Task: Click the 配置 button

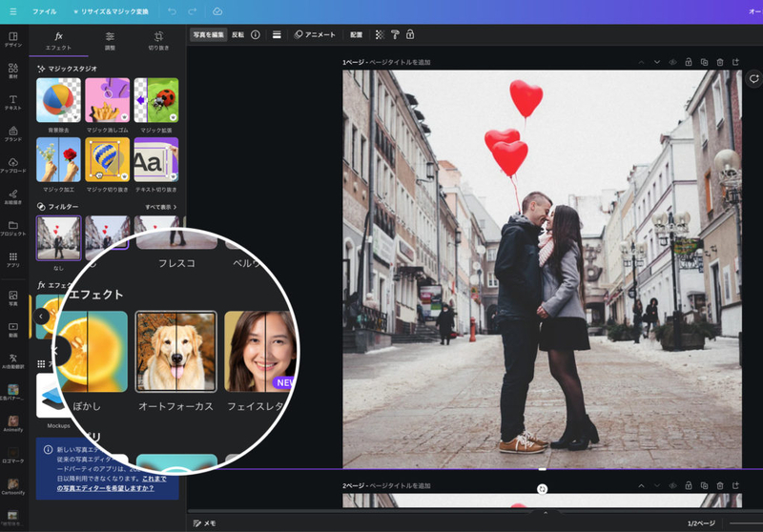Action: [356, 34]
